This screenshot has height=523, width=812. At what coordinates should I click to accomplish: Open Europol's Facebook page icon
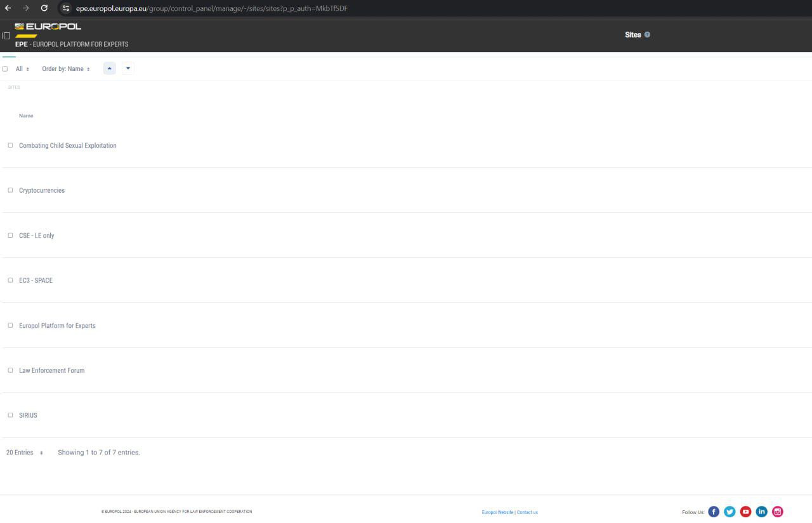(x=714, y=512)
